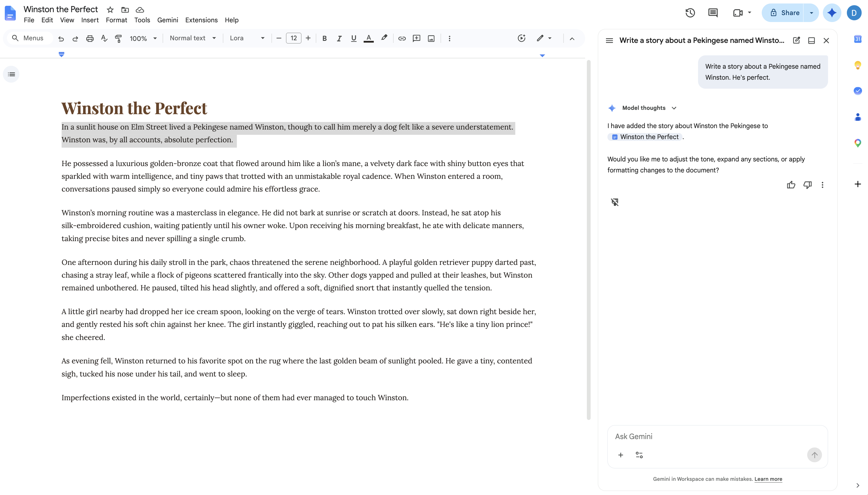Open text color picker

coord(369,39)
